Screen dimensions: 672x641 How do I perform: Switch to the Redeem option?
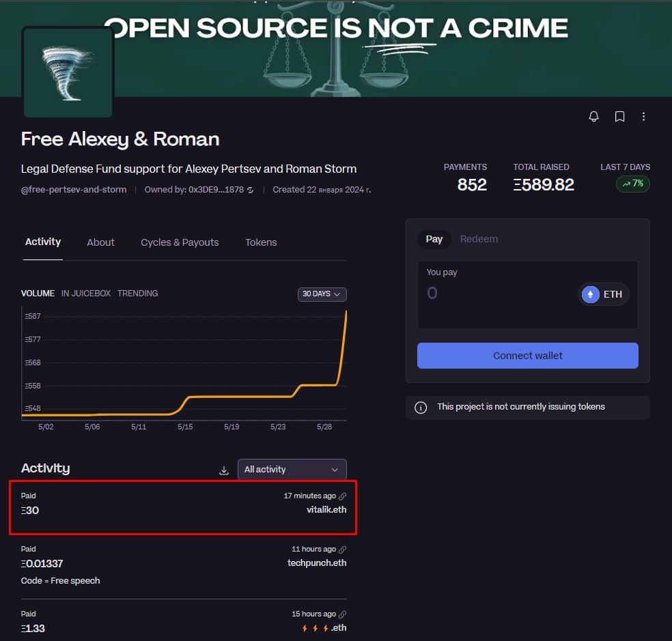[x=479, y=239]
